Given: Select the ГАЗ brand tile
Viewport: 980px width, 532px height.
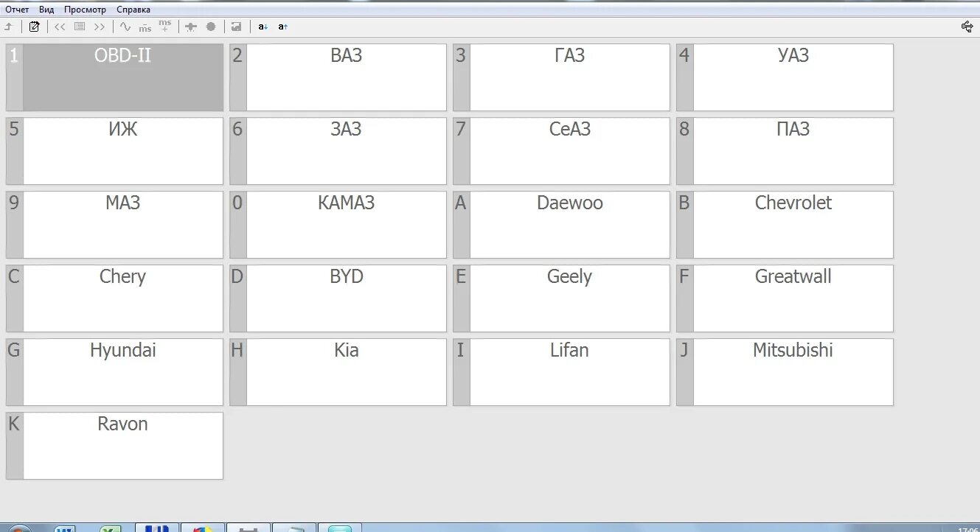Looking at the screenshot, I should click(561, 77).
